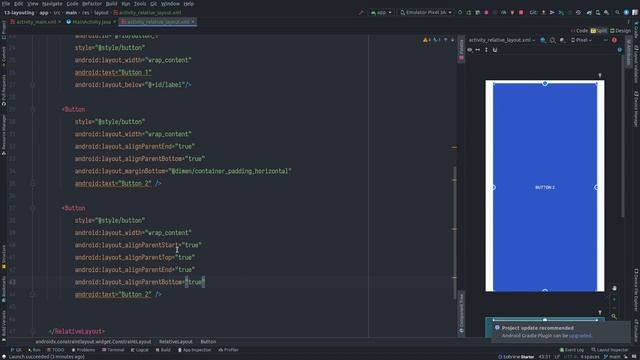640x360 pixels.
Task: Click the ConstraintLayout breadcrumb
Action: [x=93, y=342]
